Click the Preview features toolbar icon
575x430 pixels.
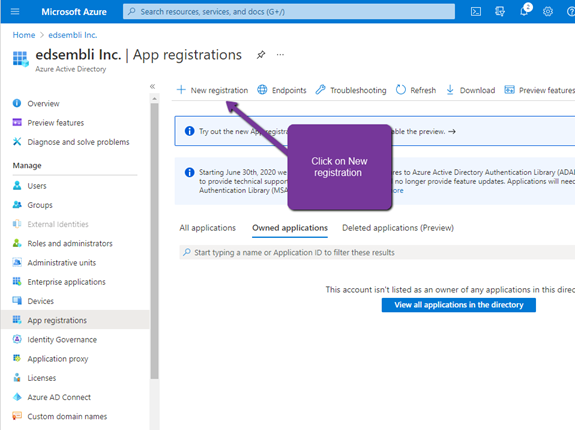(509, 90)
